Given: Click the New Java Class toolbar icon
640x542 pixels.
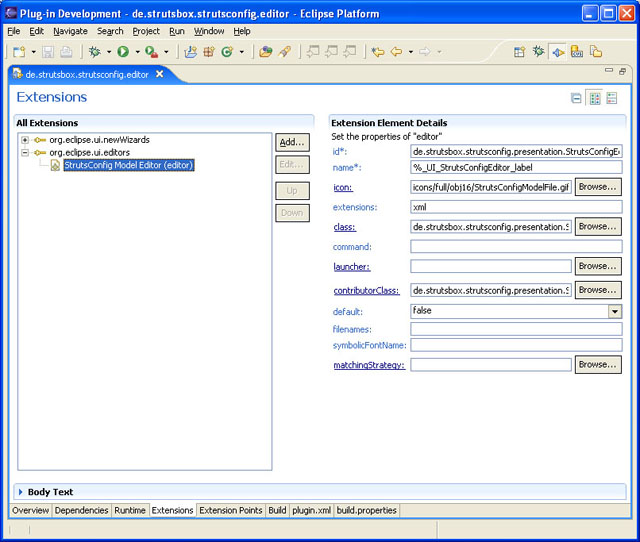Looking at the screenshot, I should coord(227,52).
